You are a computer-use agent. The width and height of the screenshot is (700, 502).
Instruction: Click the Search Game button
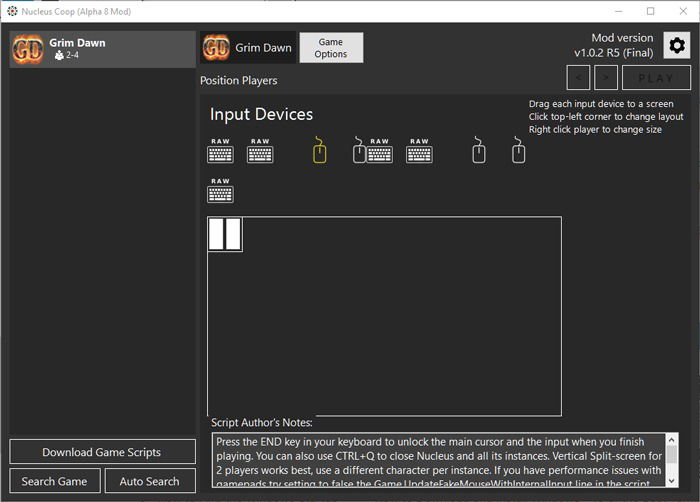click(54, 481)
